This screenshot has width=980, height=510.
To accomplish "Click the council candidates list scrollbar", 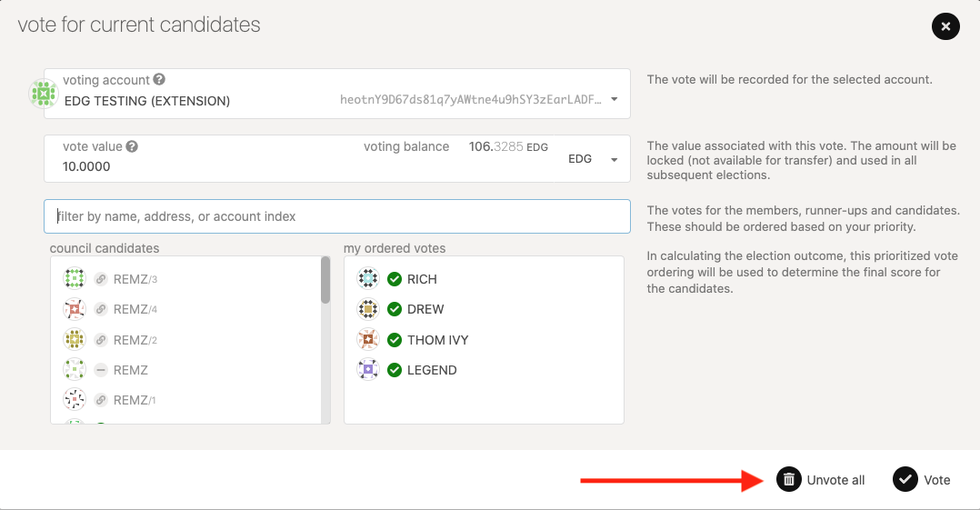I will pos(325,280).
